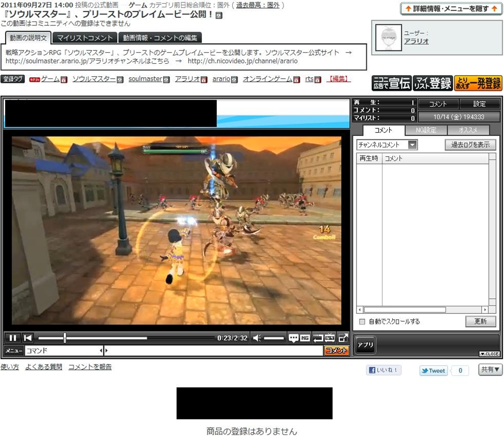Open the よくある質問 FAQ link
Screen dimensions: 504x436
44,367
